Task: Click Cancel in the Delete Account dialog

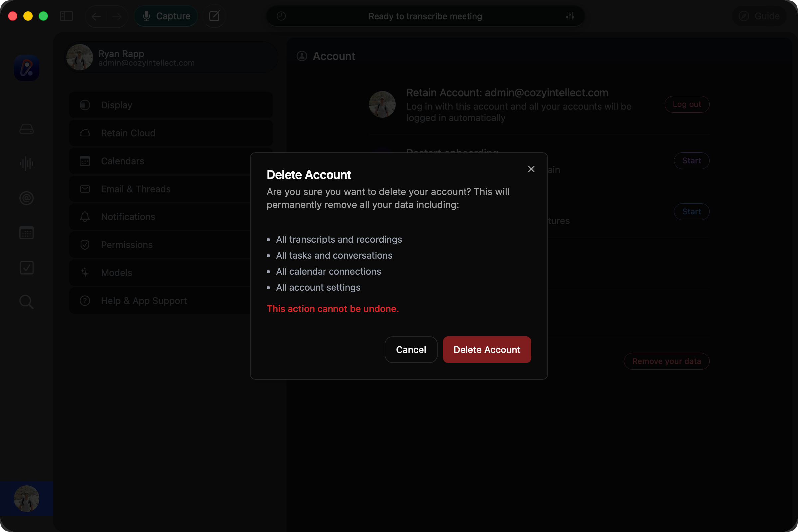Action: 411,350
